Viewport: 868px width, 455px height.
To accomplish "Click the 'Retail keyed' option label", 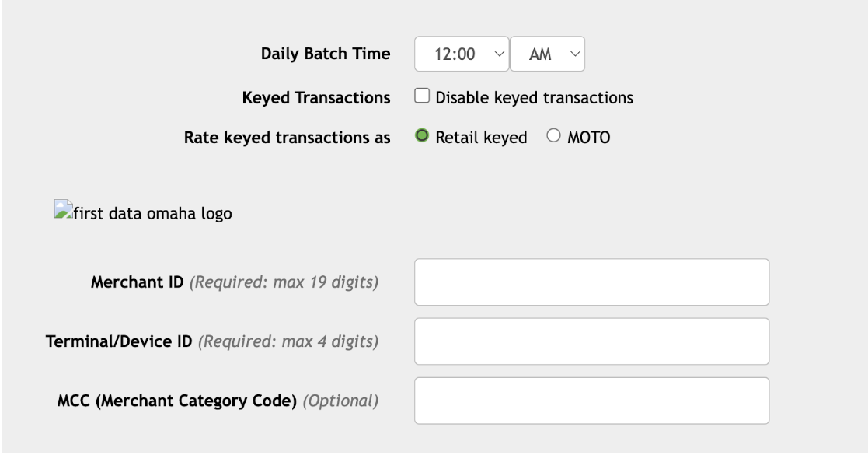I will click(481, 138).
